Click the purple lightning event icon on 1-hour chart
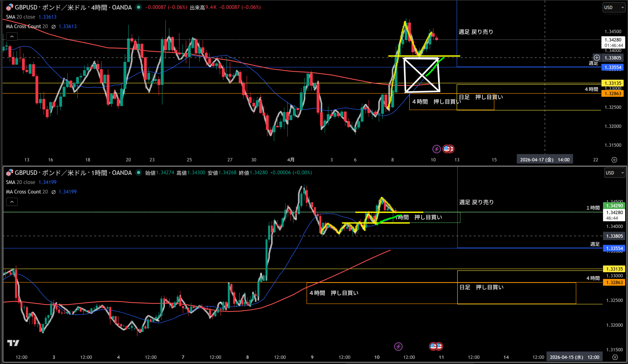Image resolution: width=628 pixels, height=364 pixels. click(x=398, y=346)
